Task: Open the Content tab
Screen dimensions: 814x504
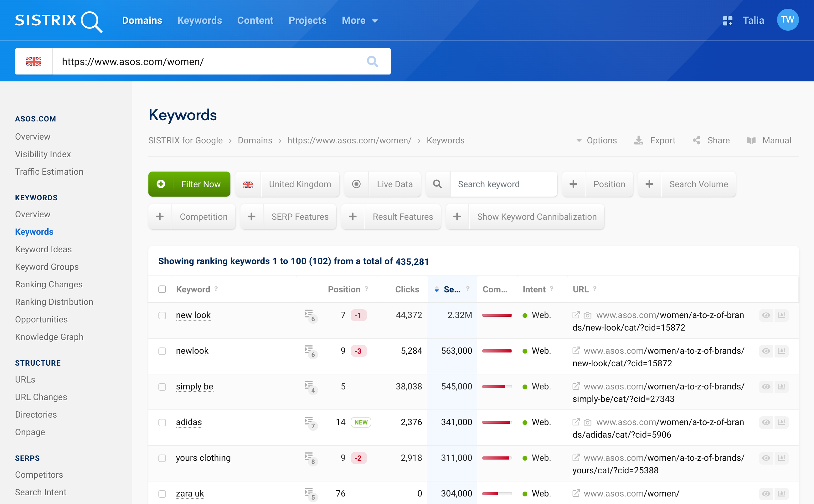Action: [x=255, y=21]
